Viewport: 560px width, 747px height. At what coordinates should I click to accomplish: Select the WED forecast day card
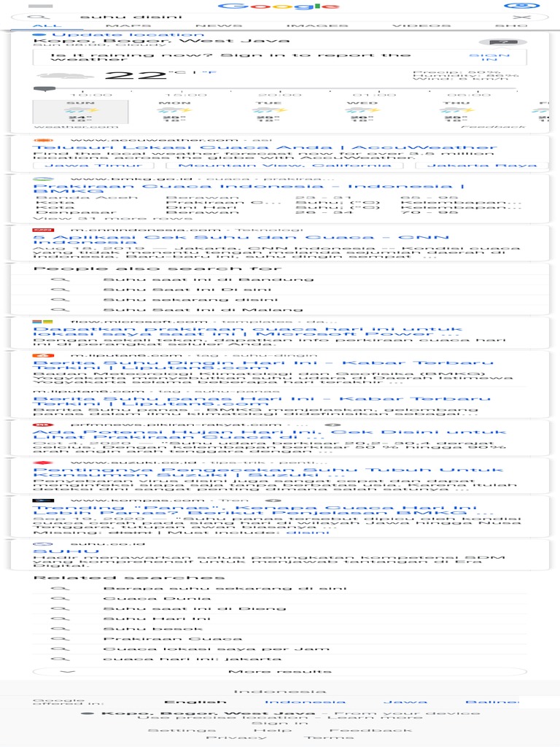point(362,112)
